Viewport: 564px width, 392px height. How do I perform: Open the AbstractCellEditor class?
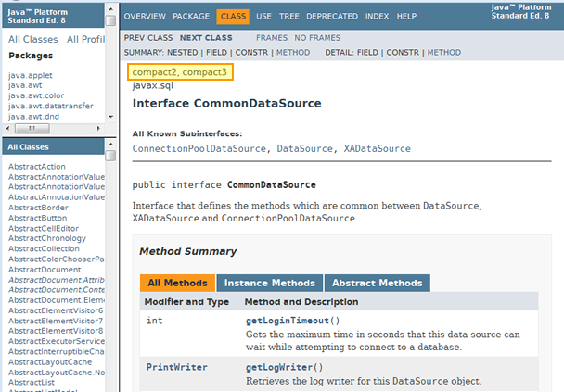pos(44,229)
